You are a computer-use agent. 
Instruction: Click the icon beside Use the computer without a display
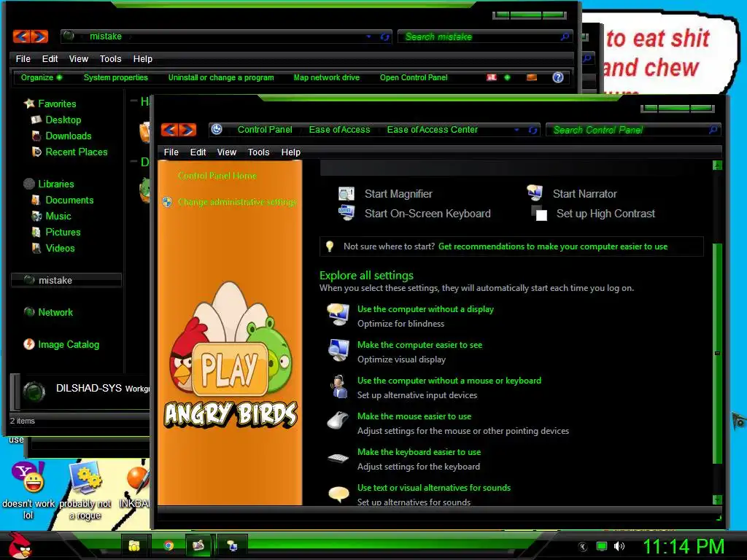click(x=338, y=315)
